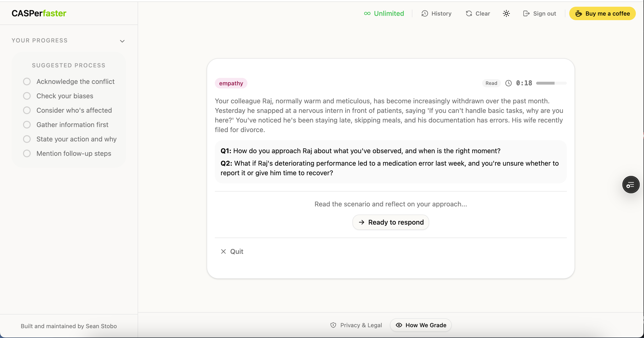Click the History clock icon

point(425,13)
